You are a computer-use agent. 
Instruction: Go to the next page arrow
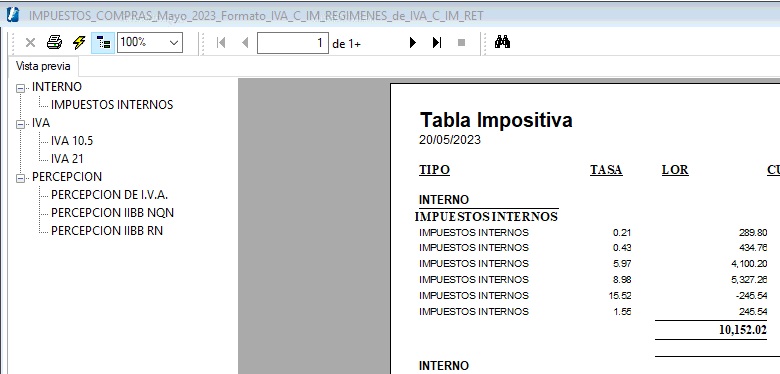click(x=412, y=43)
